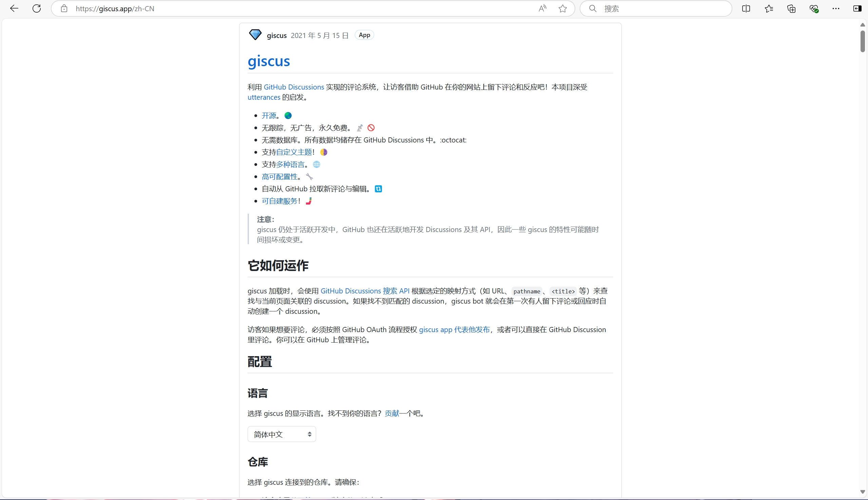Click the 语言 heading
The width and height of the screenshot is (868, 500).
tap(257, 393)
